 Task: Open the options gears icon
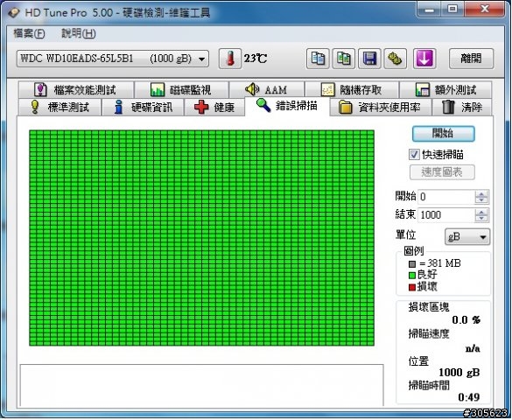point(395,59)
